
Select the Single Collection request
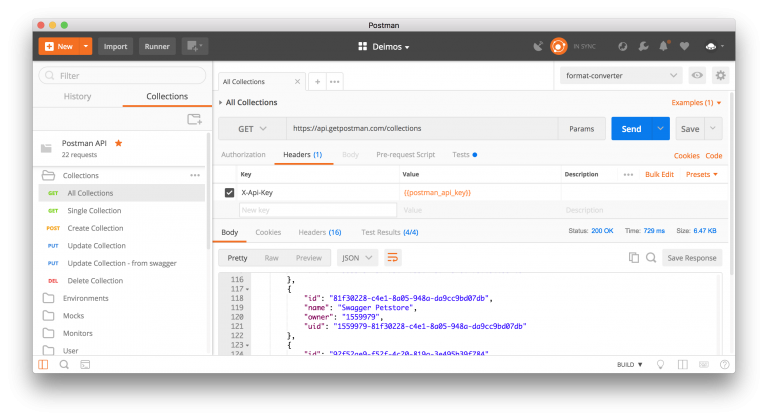(x=122, y=211)
